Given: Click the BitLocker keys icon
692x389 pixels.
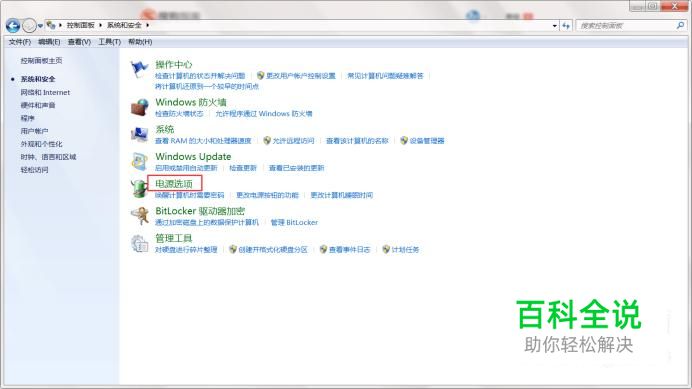Looking at the screenshot, I should point(139,216).
